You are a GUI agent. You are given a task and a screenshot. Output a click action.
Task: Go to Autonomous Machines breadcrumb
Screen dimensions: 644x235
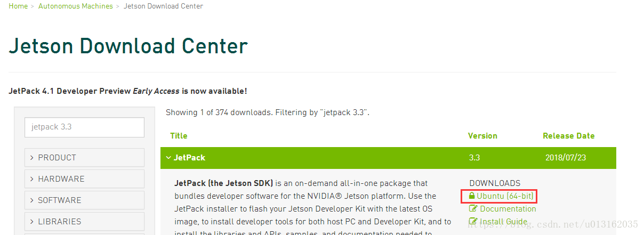pos(76,6)
